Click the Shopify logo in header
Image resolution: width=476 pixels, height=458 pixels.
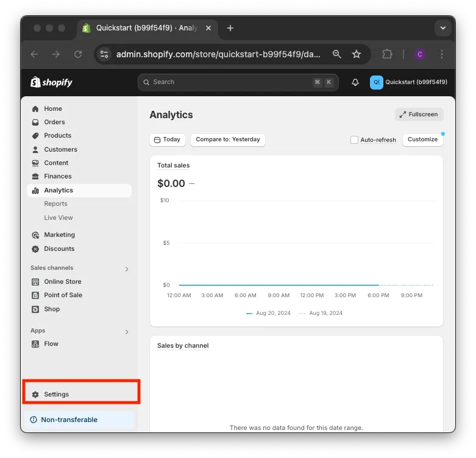click(51, 82)
